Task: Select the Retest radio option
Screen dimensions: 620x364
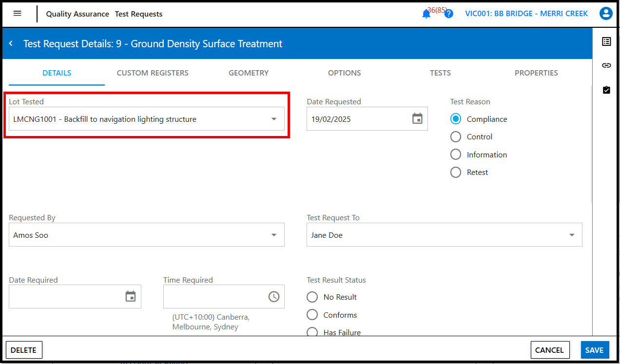Action: tap(456, 172)
